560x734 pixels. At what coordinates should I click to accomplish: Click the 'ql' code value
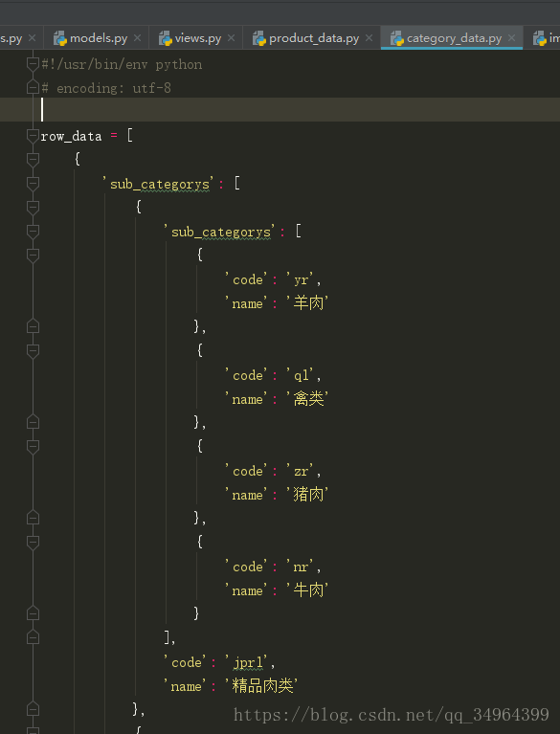[301, 375]
